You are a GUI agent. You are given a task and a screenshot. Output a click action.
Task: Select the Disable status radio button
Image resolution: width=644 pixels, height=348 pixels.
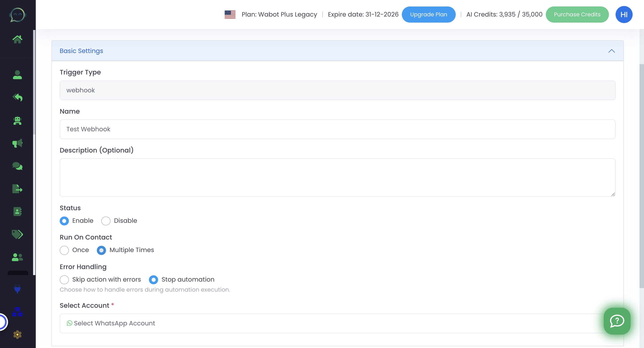click(x=106, y=221)
